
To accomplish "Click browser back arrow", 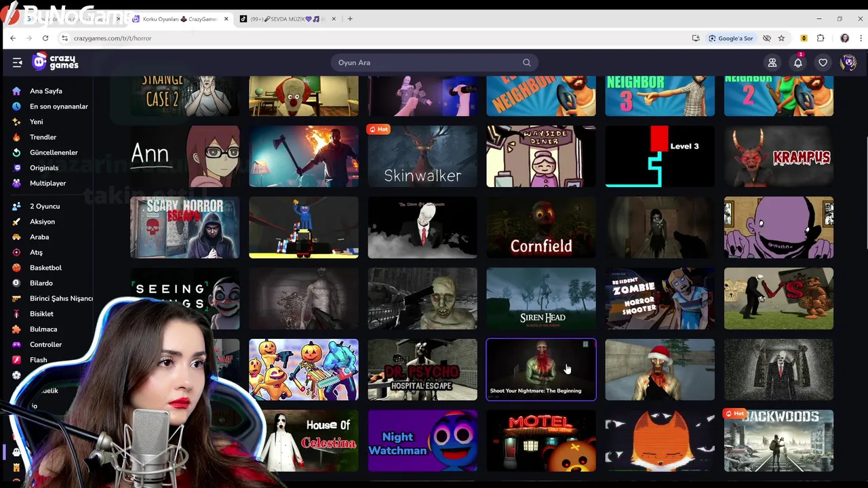I will pos(13,38).
